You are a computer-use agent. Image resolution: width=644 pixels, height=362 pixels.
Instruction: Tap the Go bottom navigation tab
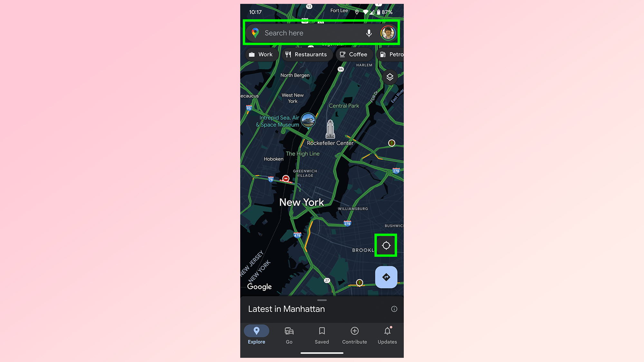coord(289,335)
